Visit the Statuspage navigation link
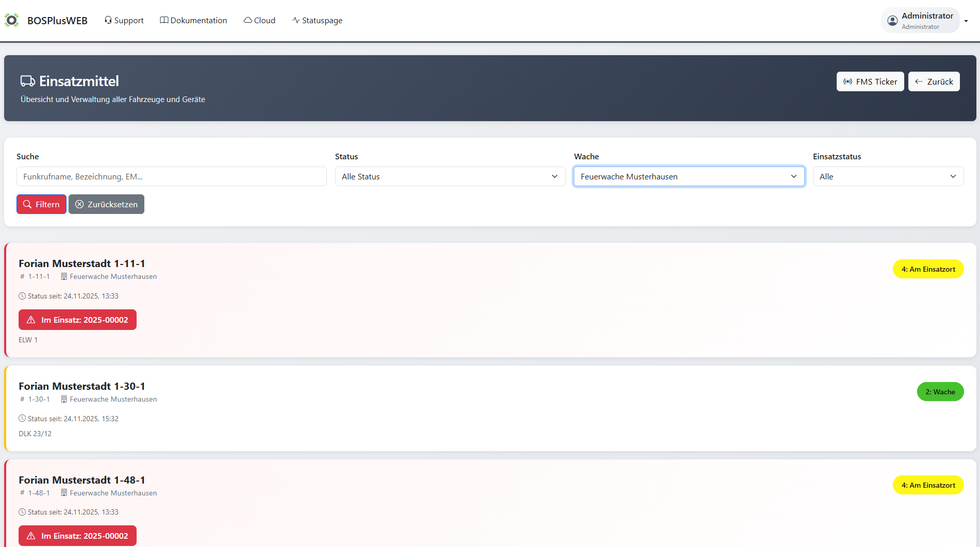The image size is (980, 547). 317,21
